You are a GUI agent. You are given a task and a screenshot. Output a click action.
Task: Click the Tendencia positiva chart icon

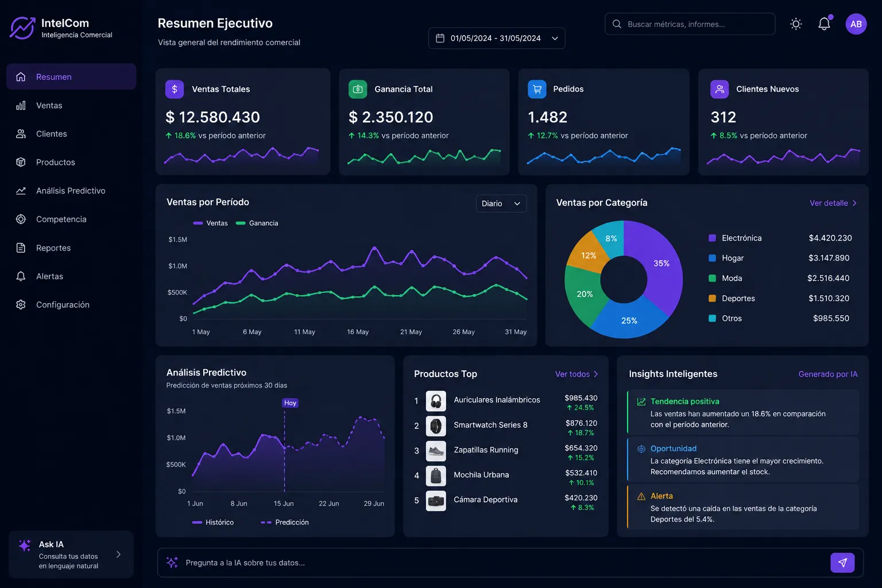[641, 402]
